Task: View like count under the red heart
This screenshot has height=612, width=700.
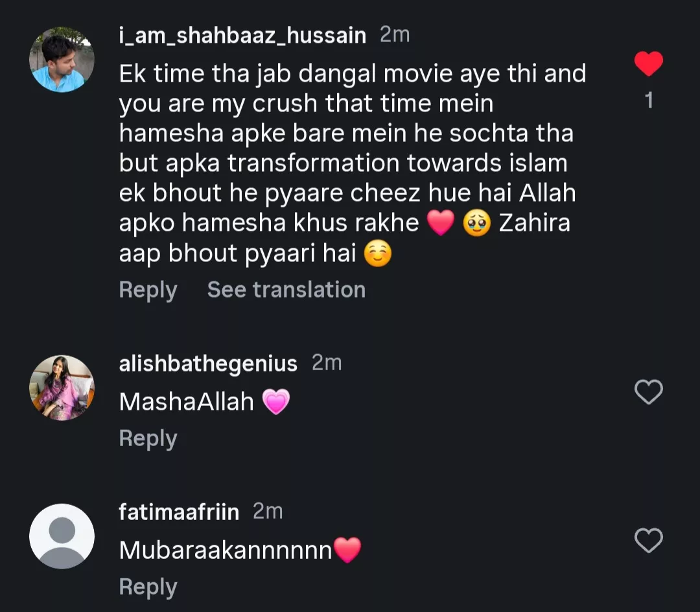Action: pyautogui.click(x=649, y=101)
